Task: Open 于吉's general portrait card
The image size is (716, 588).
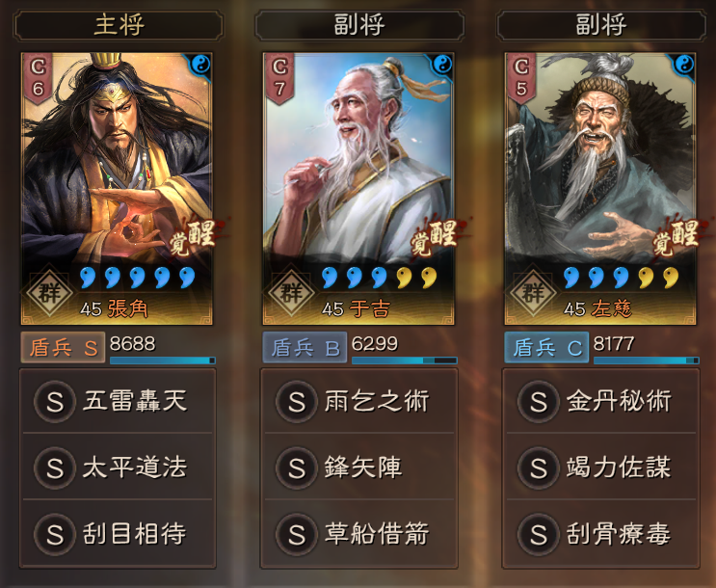Action: 358,188
